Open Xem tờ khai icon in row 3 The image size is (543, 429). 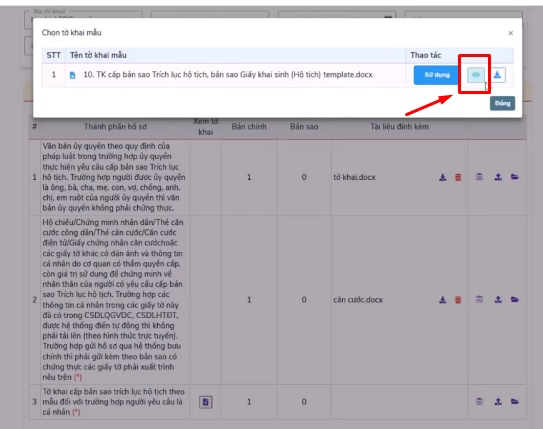pyautogui.click(x=206, y=402)
